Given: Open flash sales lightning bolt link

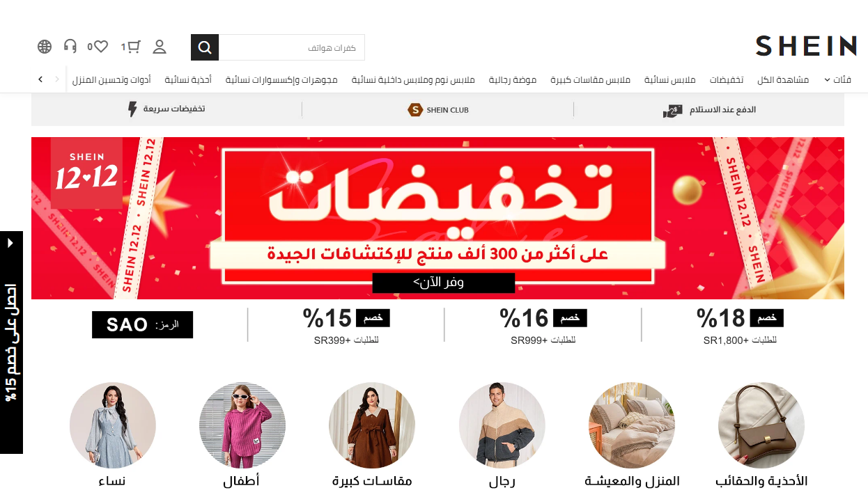Looking at the screenshot, I should 166,109.
